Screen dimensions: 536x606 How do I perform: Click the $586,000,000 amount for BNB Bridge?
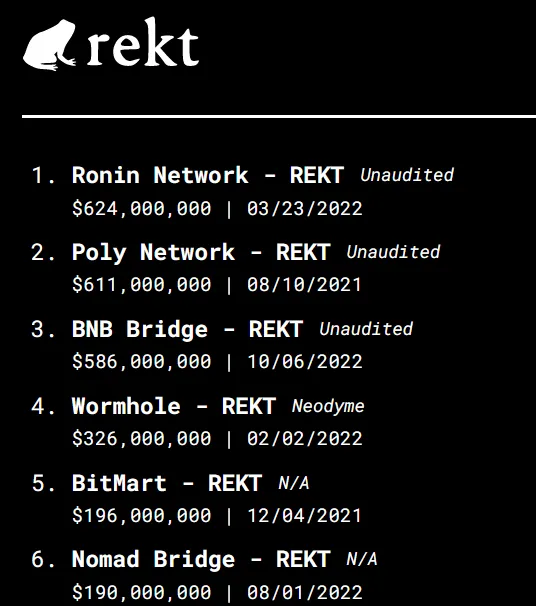coord(142,362)
